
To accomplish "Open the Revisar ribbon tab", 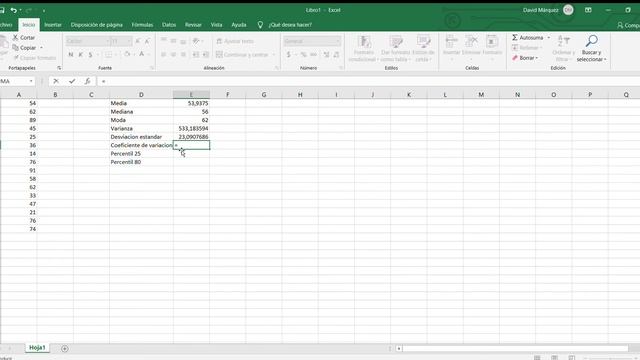I will coord(193,25).
